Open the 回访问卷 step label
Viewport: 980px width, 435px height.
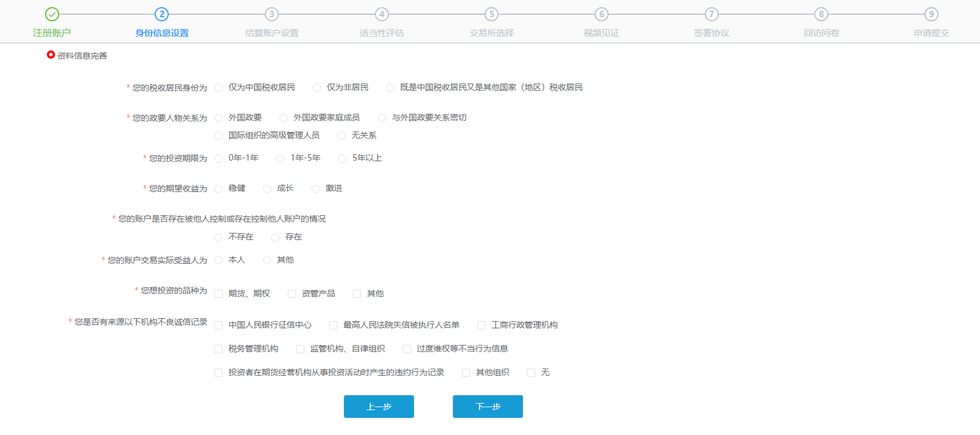[x=821, y=33]
